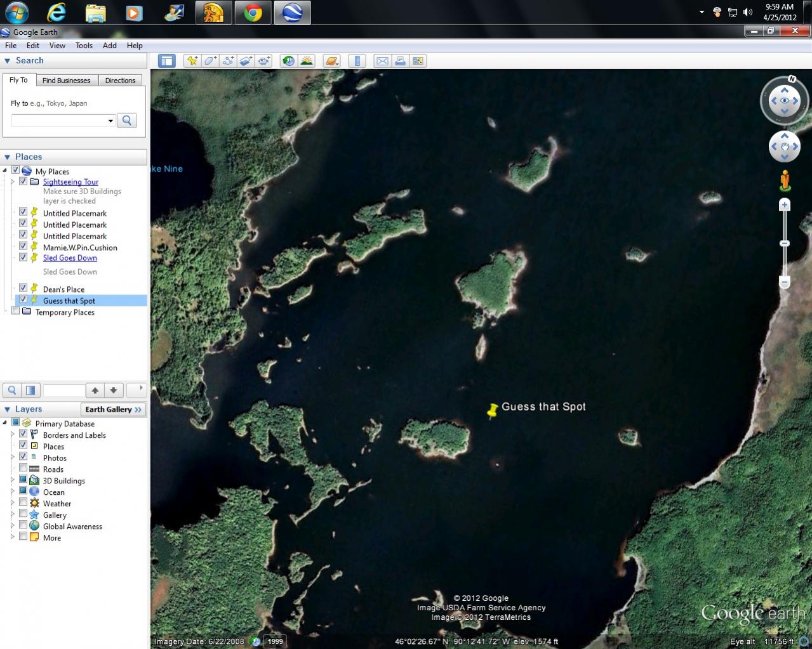Image resolution: width=812 pixels, height=649 pixels.
Task: Select the Add Polygon tool
Action: (210, 61)
